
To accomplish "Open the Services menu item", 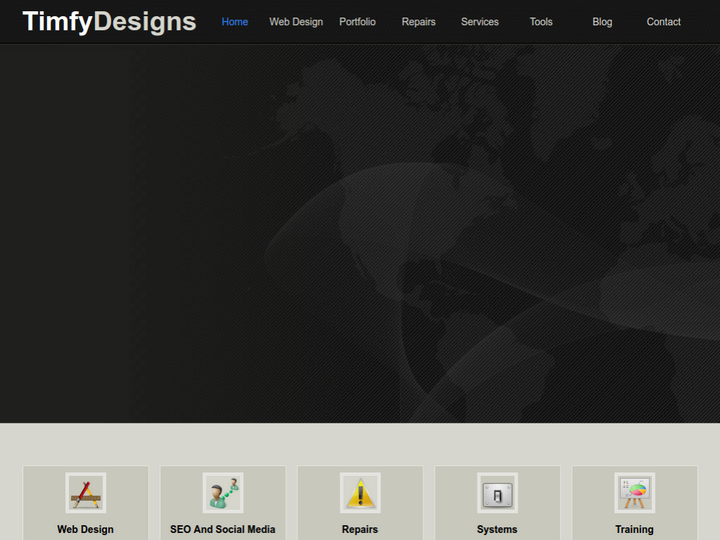I will [480, 22].
